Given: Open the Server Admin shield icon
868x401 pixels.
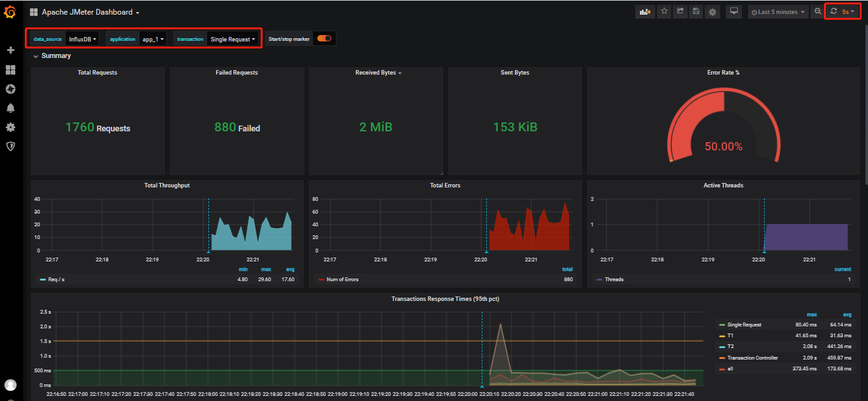Looking at the screenshot, I should 10,146.
